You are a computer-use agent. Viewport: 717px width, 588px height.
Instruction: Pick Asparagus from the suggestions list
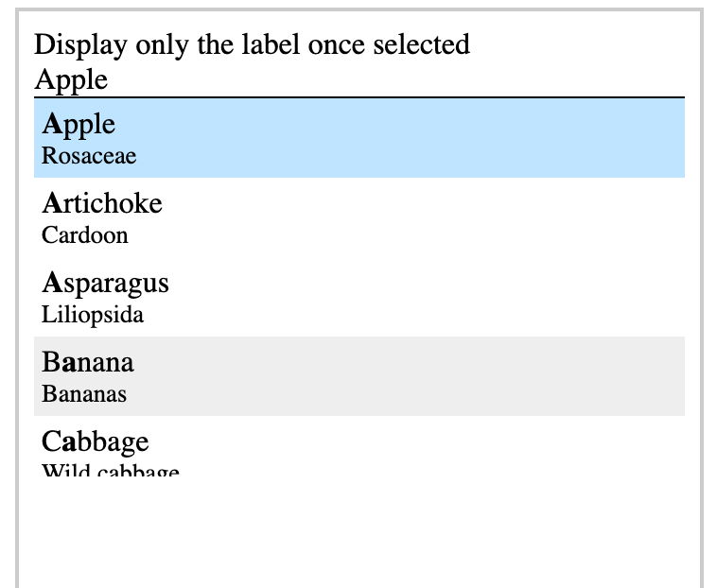click(358, 297)
